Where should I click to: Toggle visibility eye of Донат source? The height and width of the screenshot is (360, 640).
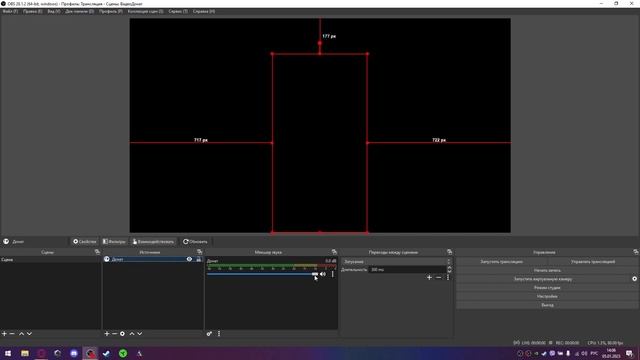coord(189,259)
